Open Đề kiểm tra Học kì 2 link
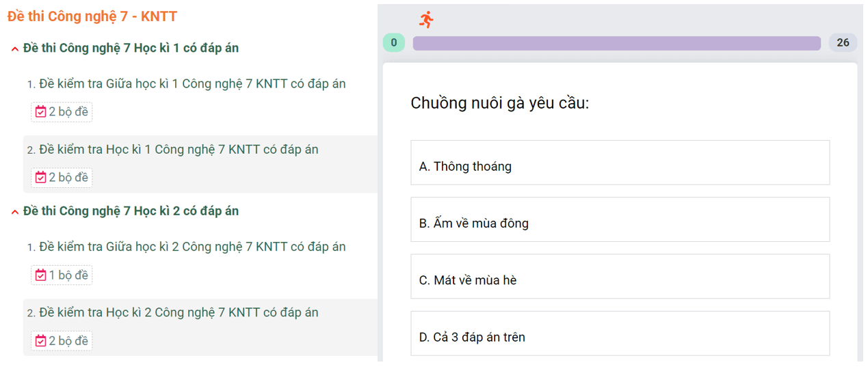Image resolution: width=868 pixels, height=369 pixels. [178, 313]
